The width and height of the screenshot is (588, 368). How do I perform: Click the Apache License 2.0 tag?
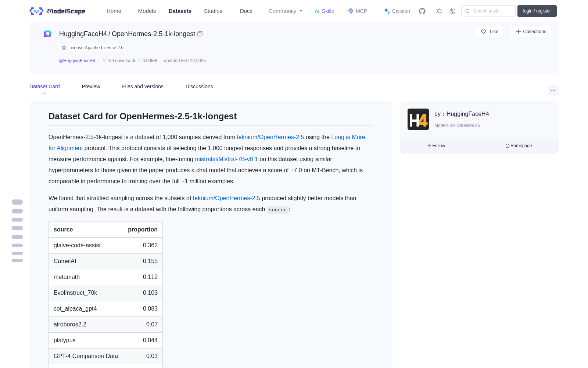92,48
